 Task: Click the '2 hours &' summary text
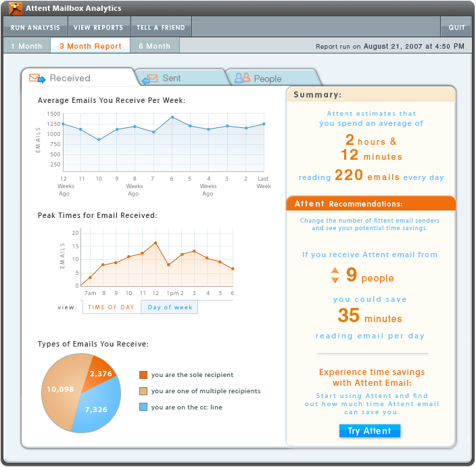click(x=371, y=140)
